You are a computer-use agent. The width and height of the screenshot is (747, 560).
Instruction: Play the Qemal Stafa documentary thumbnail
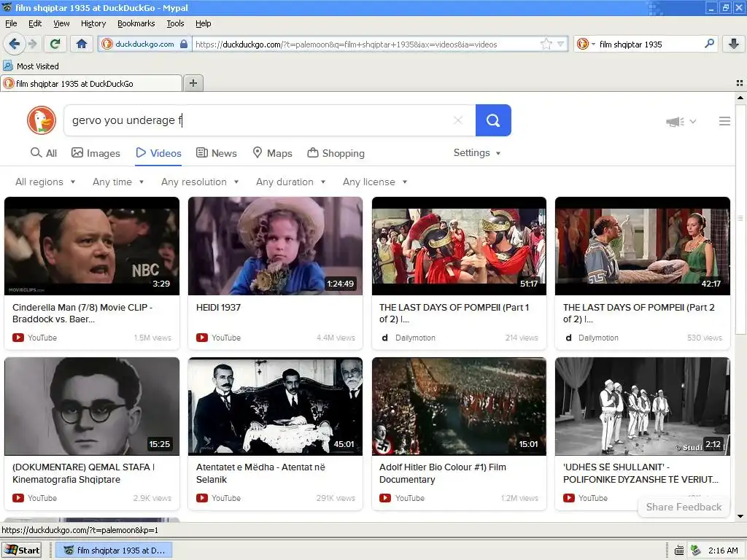pos(92,407)
